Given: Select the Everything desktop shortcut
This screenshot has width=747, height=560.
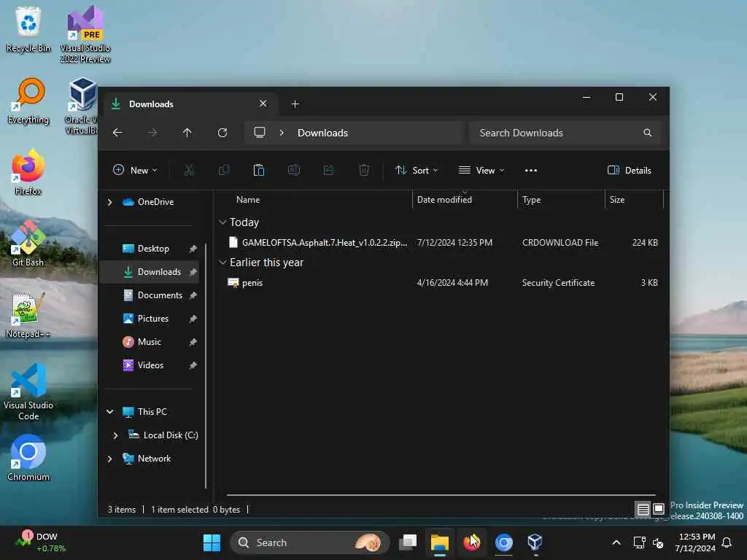Looking at the screenshot, I should tap(28, 101).
